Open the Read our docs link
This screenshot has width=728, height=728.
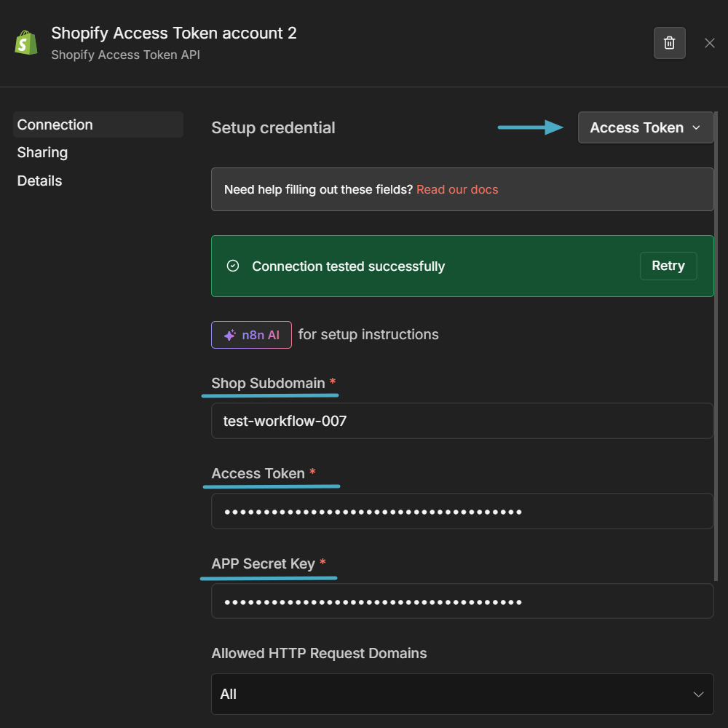(x=457, y=189)
